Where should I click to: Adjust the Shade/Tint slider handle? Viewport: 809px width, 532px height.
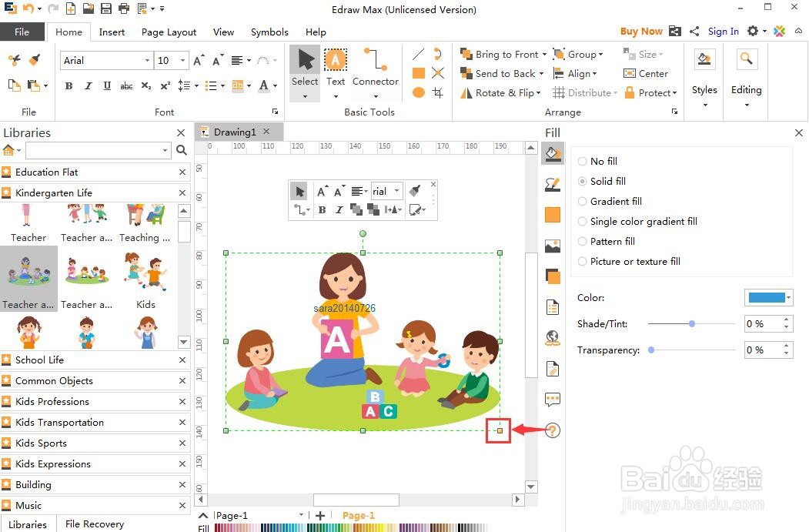click(692, 323)
